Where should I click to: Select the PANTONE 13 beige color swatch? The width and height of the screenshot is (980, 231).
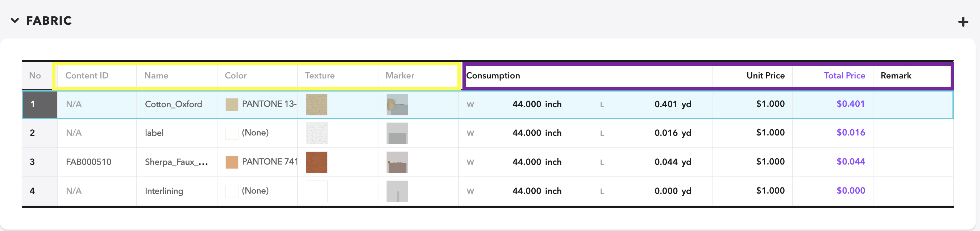pos(232,105)
